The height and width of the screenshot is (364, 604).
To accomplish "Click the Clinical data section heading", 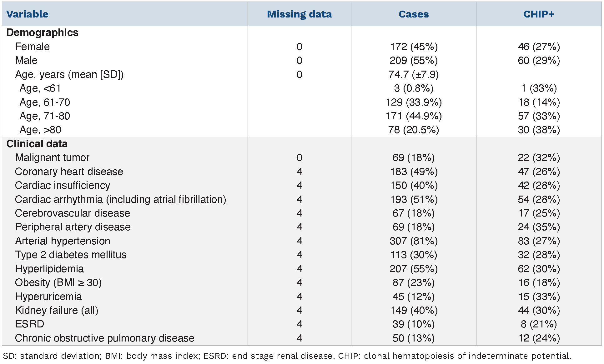I will tap(37, 144).
